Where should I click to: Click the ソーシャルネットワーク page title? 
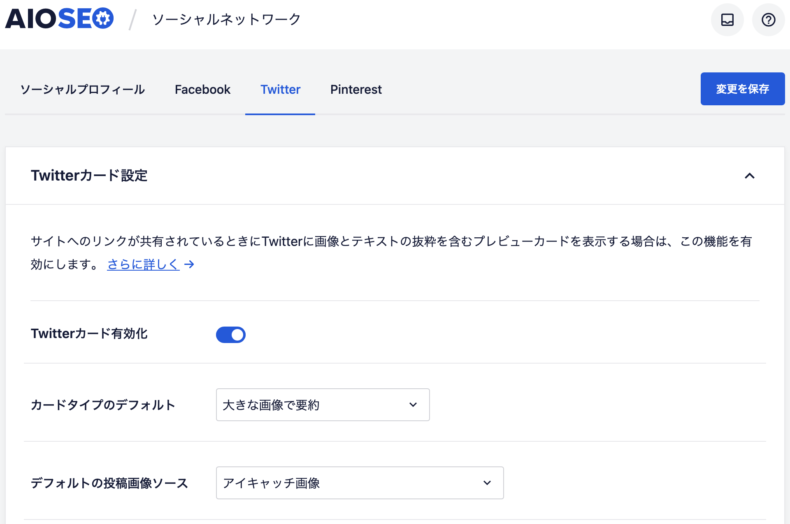(x=226, y=20)
